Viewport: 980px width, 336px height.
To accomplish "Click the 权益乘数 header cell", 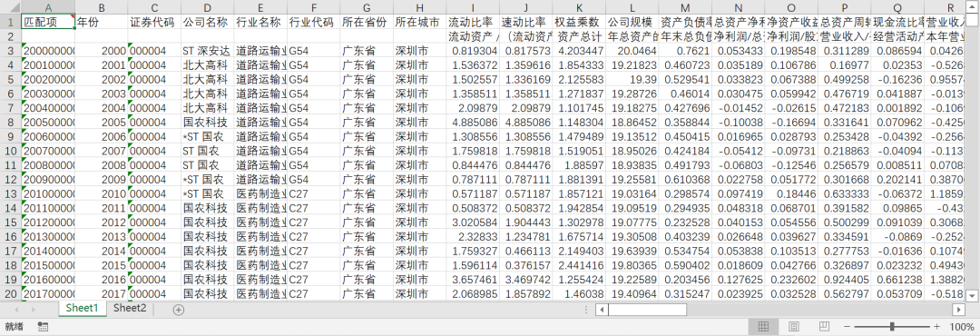I will [x=579, y=21].
